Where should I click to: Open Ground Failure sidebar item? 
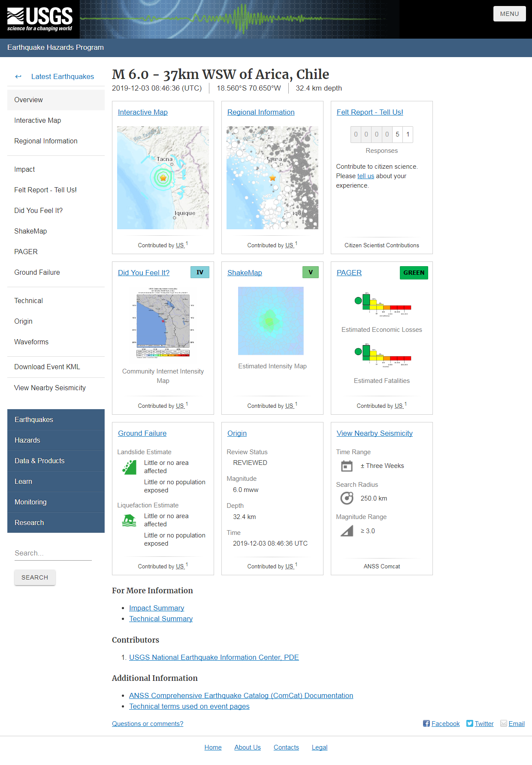click(56, 272)
